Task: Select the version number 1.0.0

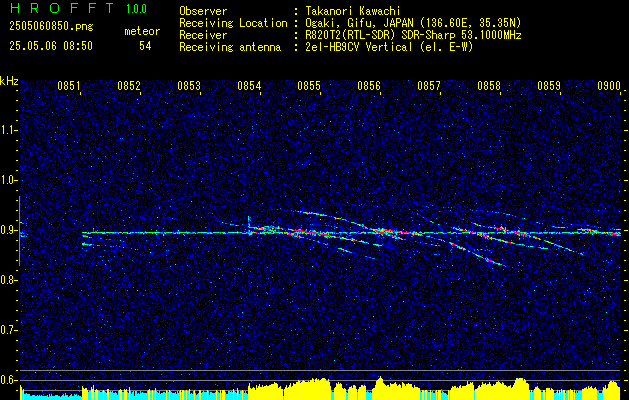Action: click(x=136, y=9)
